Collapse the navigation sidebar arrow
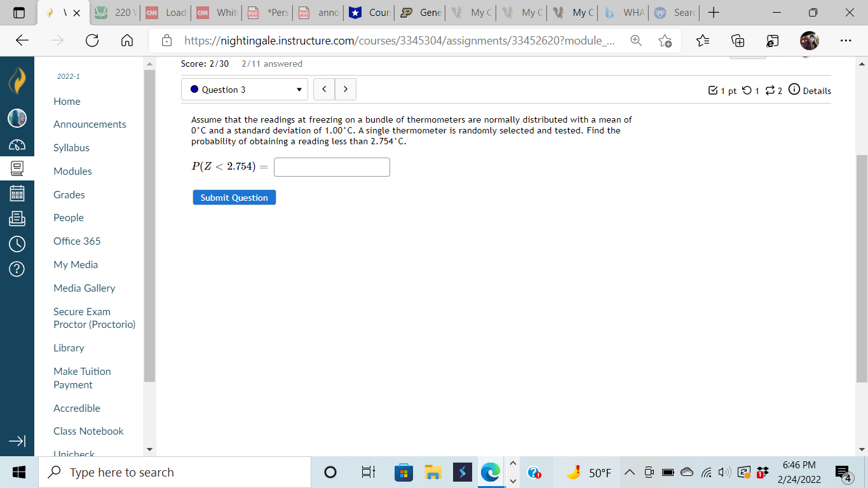The height and width of the screenshot is (488, 868). pos(17,441)
